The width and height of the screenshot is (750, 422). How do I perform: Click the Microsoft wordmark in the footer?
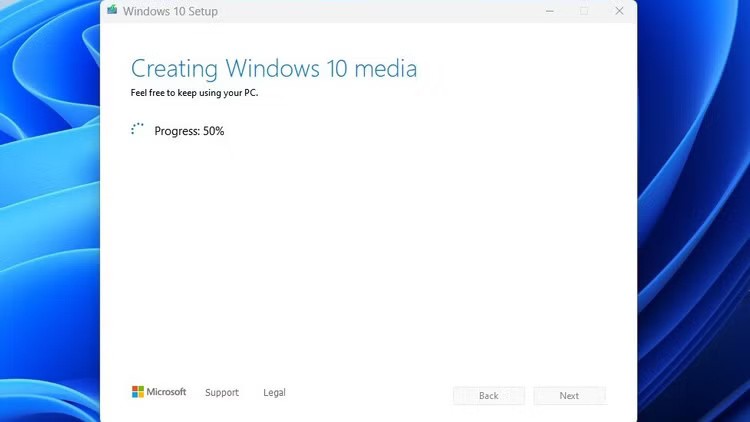tap(167, 392)
